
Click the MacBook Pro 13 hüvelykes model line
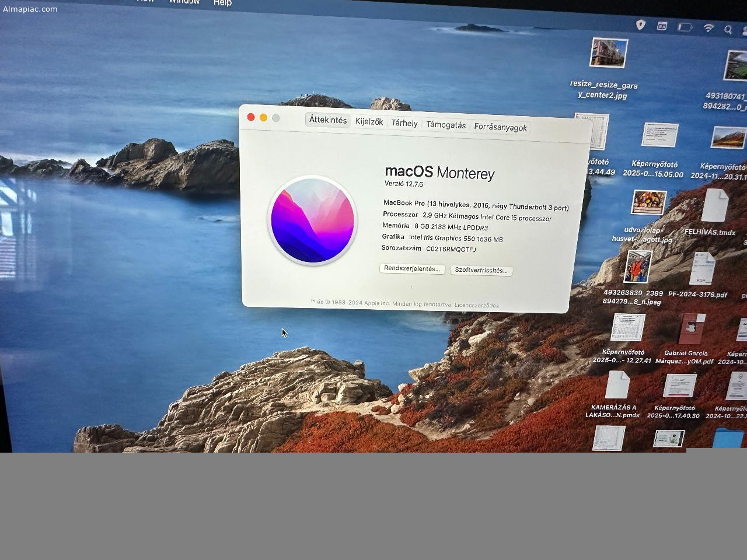pos(476,205)
